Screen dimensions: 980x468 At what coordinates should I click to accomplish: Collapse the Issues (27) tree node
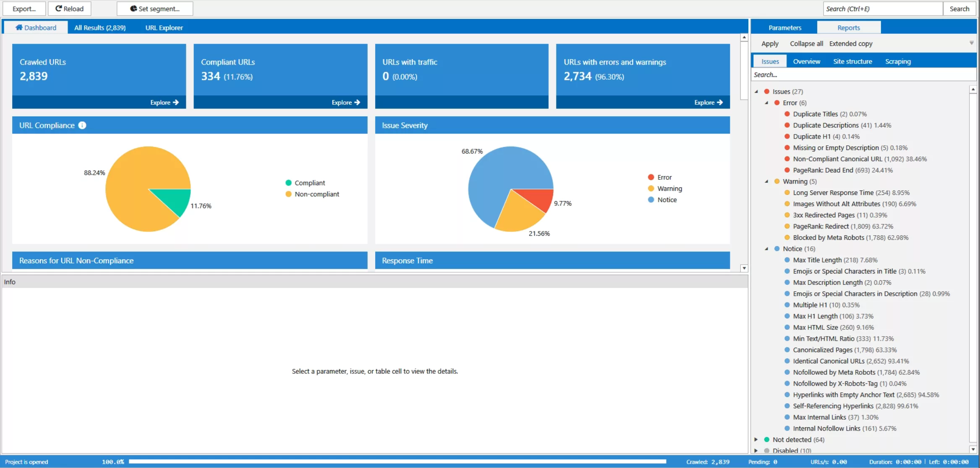click(756, 91)
